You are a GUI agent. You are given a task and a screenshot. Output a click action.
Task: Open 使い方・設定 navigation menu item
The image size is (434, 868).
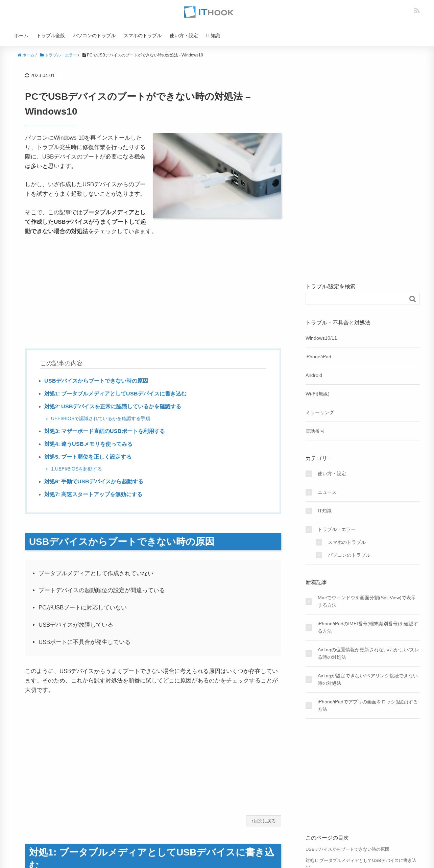184,35
